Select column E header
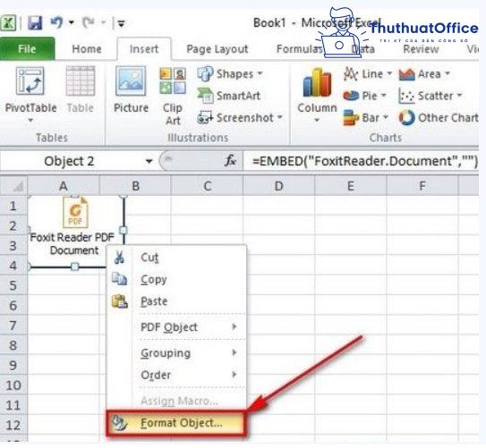This screenshot has height=448, width=486. coord(351,186)
